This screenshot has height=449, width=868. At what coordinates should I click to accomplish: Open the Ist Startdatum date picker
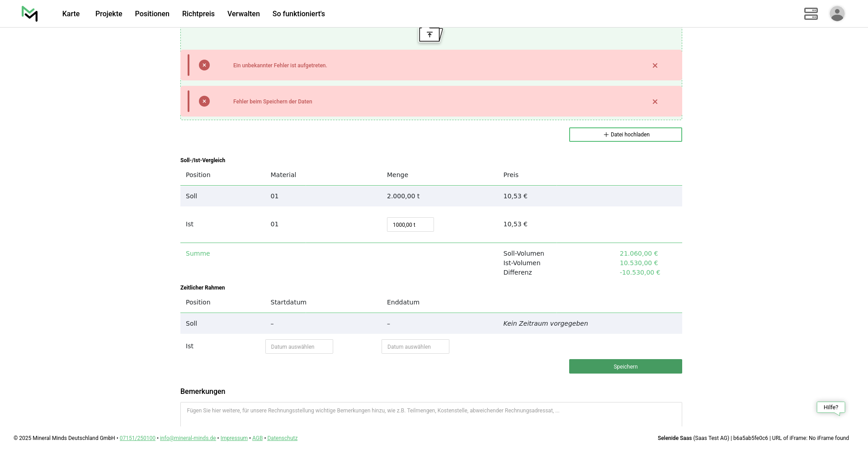click(299, 346)
